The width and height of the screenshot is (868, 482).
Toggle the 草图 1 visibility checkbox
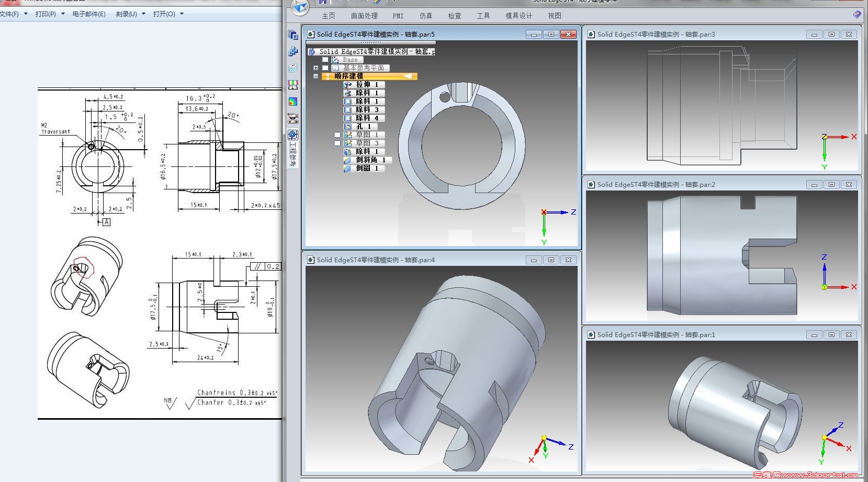pos(337,134)
